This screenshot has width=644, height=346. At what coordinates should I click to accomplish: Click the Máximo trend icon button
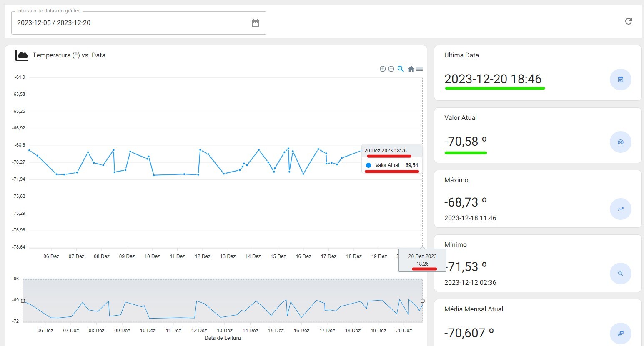pyautogui.click(x=620, y=209)
